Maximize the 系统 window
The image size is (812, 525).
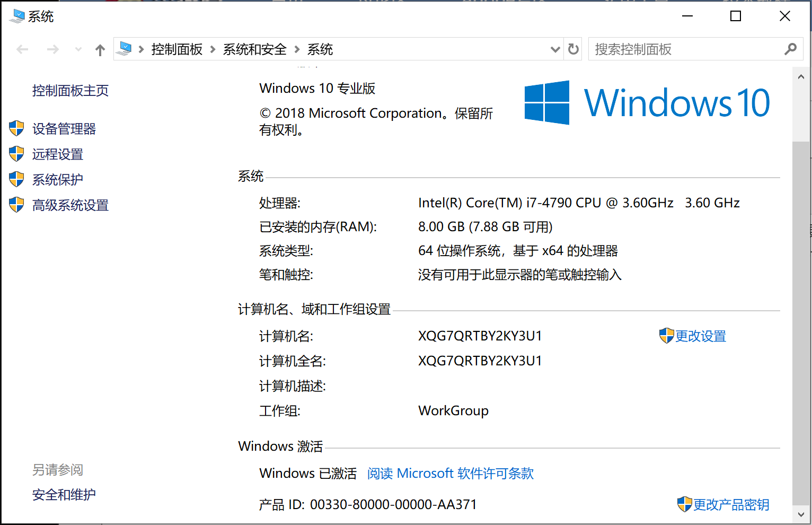(x=736, y=16)
